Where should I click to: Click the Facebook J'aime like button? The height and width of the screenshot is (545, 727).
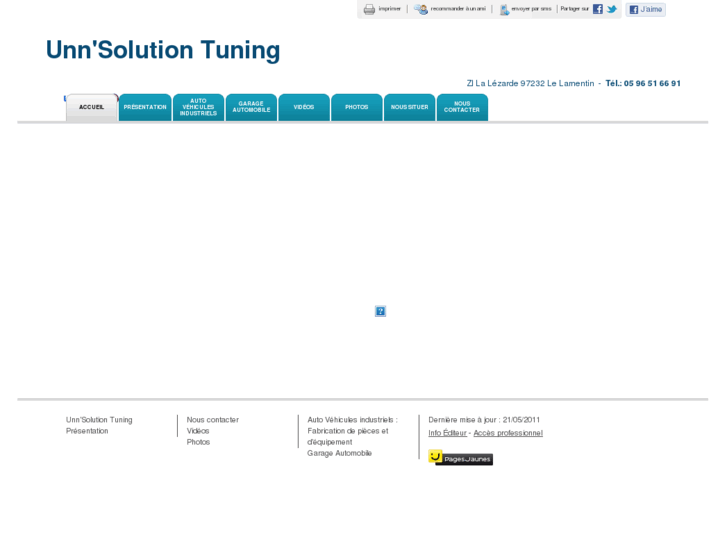[645, 9]
